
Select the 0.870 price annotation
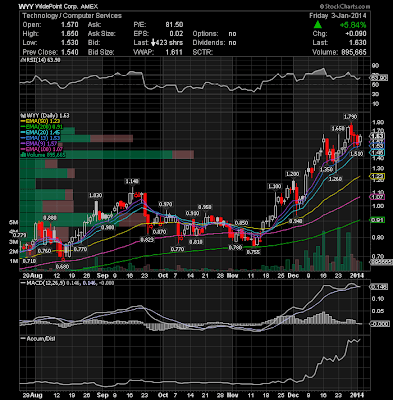point(159,232)
